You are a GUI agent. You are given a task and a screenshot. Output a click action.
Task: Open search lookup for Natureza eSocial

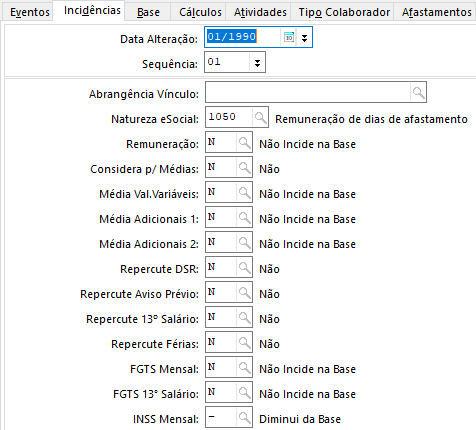point(260,117)
